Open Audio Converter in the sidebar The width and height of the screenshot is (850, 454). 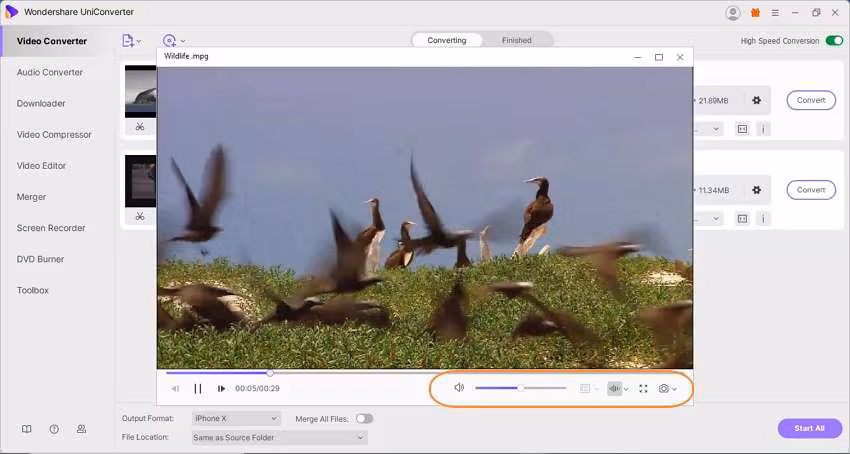(x=50, y=72)
